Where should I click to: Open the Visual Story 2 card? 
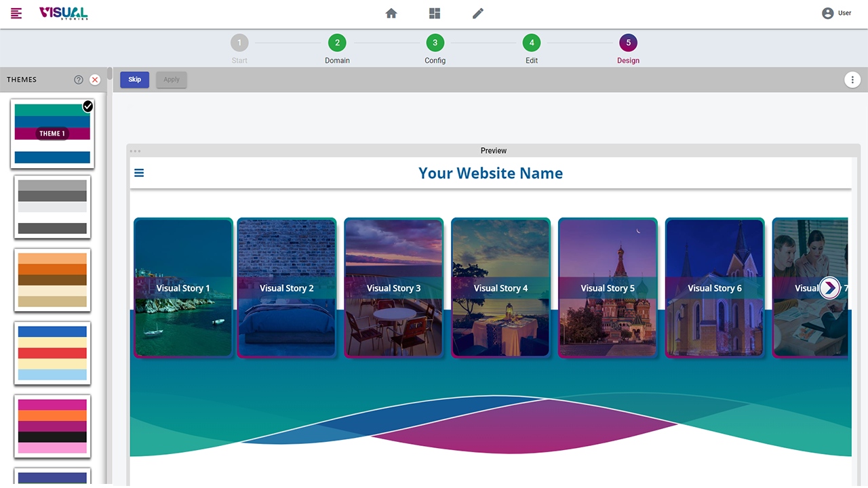coord(286,287)
